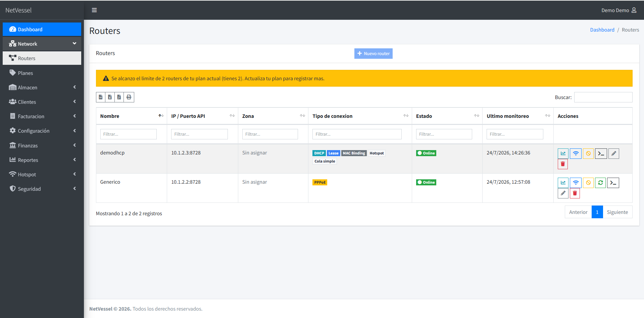Export the routers table as PDF
This screenshot has width=644, height=318.
[x=119, y=97]
